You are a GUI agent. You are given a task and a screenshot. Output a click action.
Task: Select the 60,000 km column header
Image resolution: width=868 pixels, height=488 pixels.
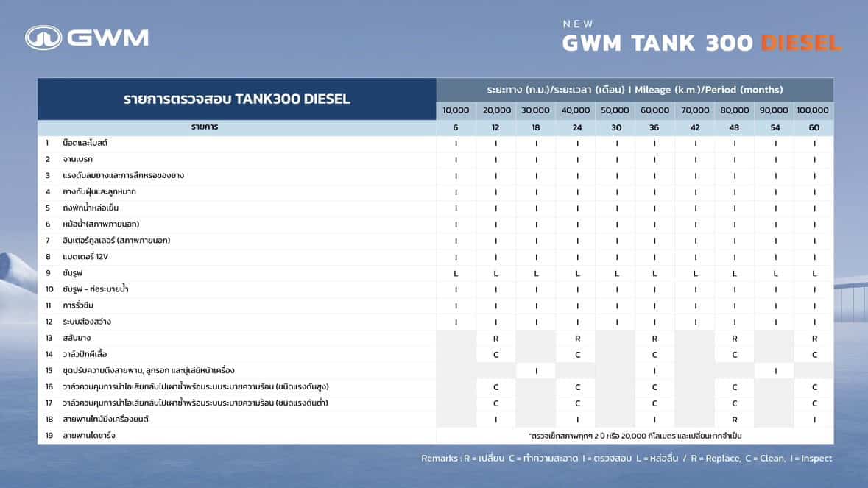click(654, 110)
